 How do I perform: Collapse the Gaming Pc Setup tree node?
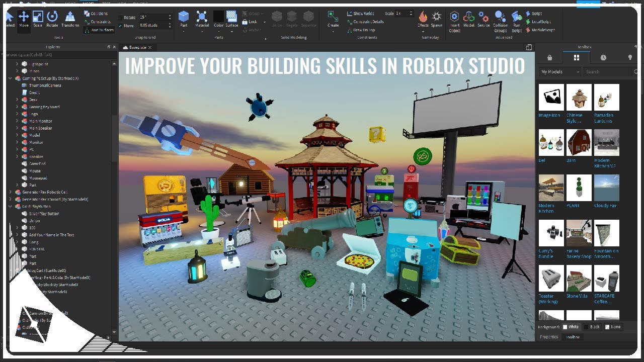10,78
